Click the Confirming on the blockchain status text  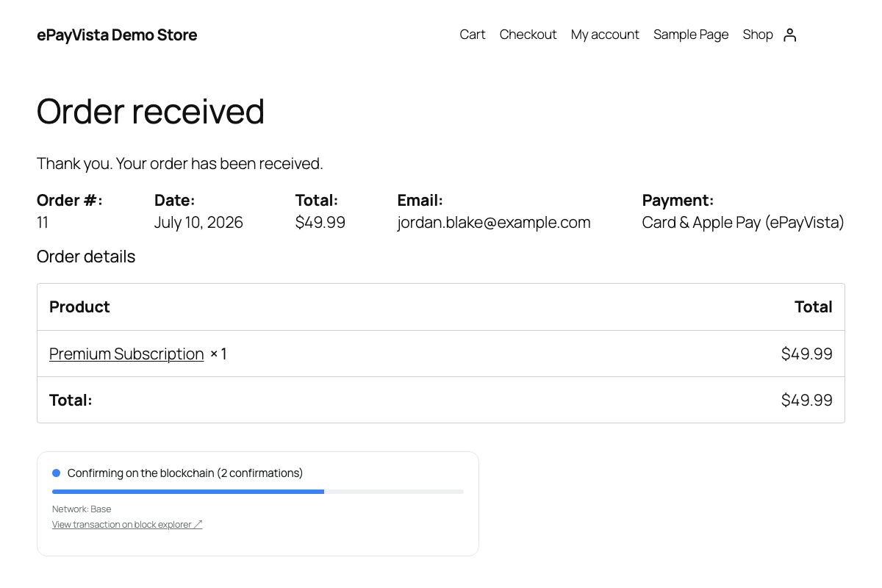click(185, 473)
